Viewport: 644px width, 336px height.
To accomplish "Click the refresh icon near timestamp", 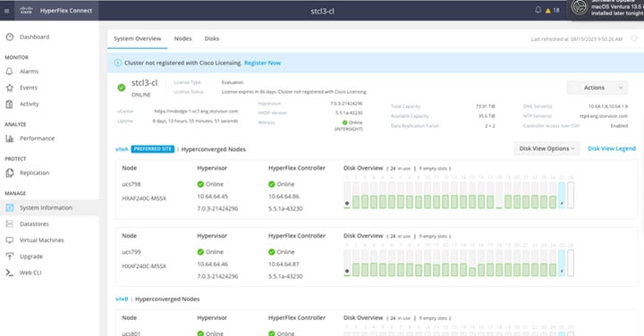I will pos(634,38).
